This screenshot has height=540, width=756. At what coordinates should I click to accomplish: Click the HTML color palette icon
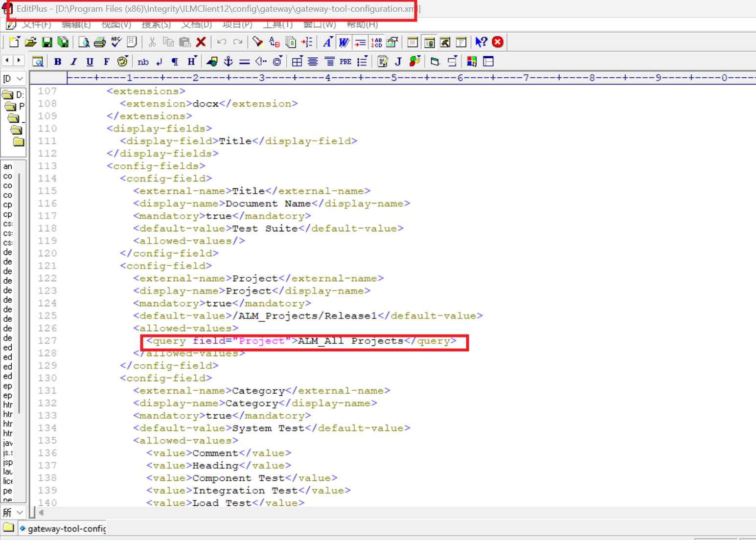click(122, 62)
